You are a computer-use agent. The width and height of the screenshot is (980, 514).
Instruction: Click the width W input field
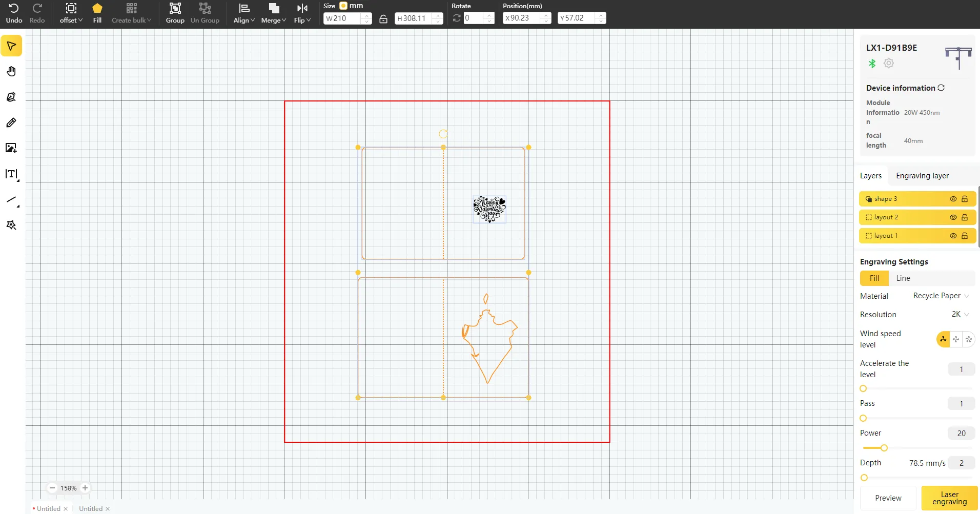pyautogui.click(x=343, y=18)
